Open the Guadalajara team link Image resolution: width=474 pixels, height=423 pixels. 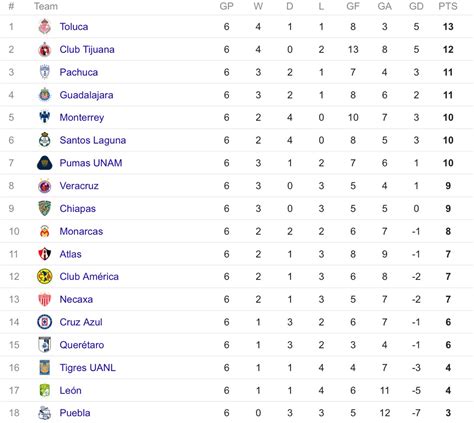[86, 95]
